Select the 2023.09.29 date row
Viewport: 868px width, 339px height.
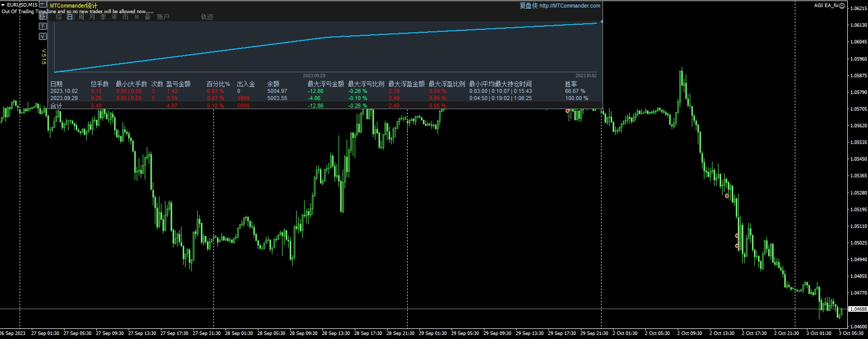[64, 98]
